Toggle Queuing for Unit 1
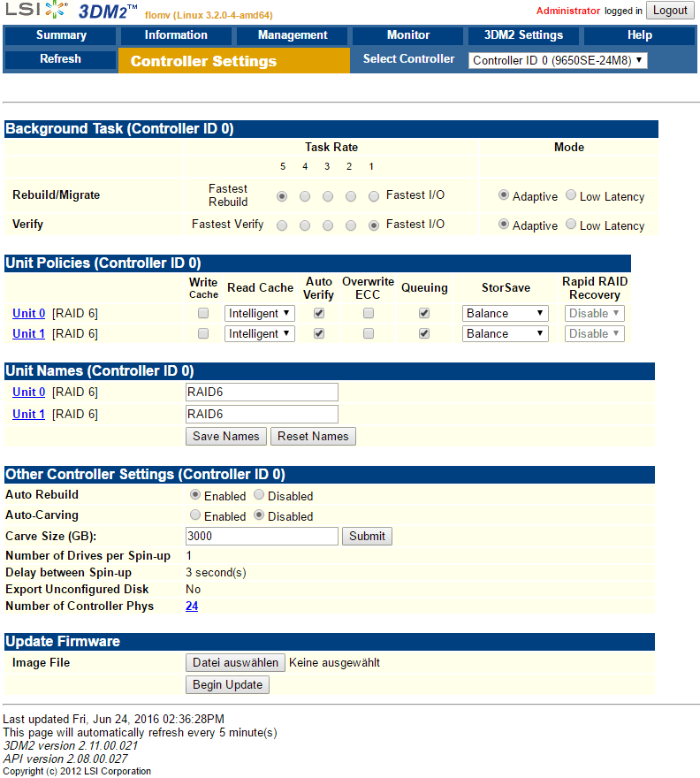This screenshot has height=778, width=700. pos(423,333)
